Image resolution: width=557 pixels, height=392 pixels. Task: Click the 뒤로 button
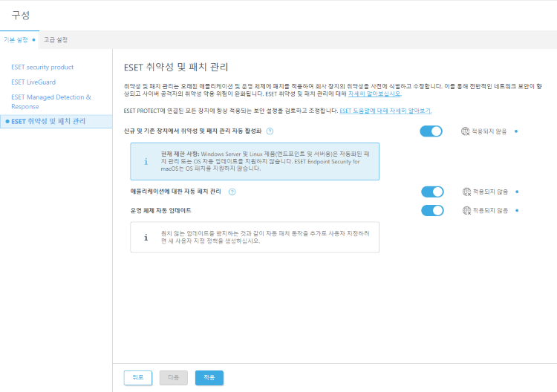pos(138,378)
